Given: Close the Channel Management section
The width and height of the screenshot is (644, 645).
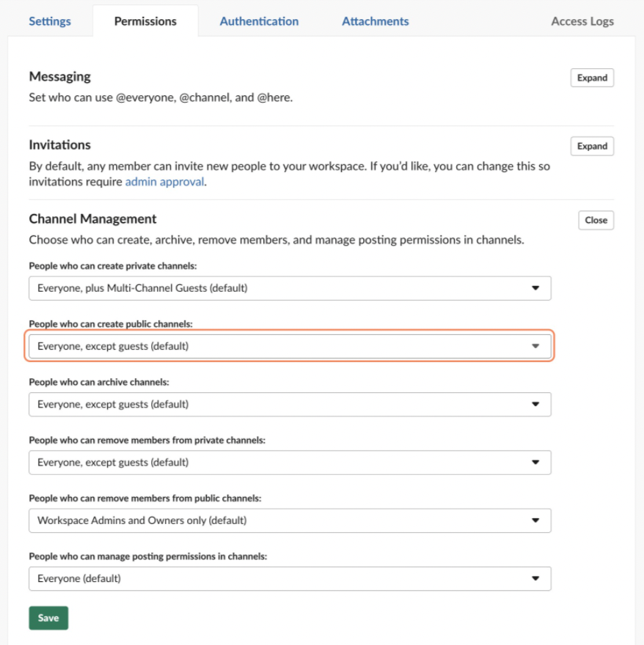Looking at the screenshot, I should [x=596, y=220].
